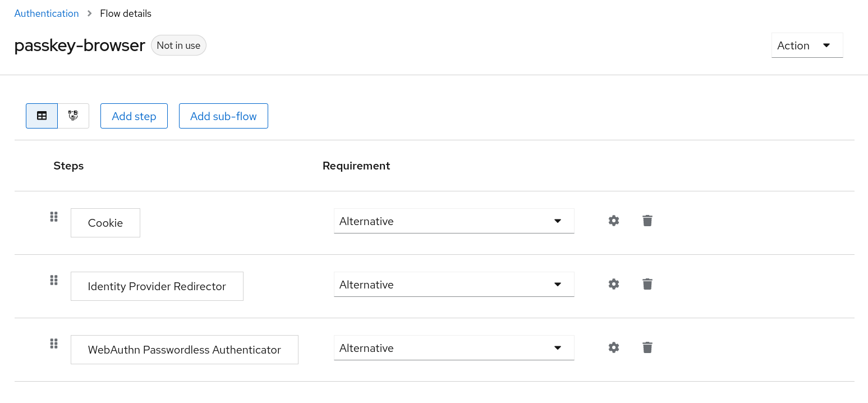Click drag handle of Identity Provider Redirector row
868x403 pixels.
point(54,280)
